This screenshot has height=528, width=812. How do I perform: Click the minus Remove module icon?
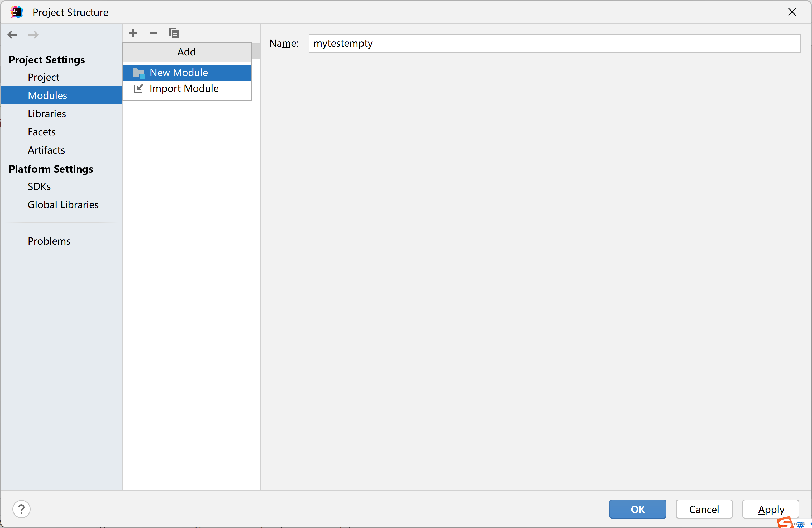(x=154, y=33)
